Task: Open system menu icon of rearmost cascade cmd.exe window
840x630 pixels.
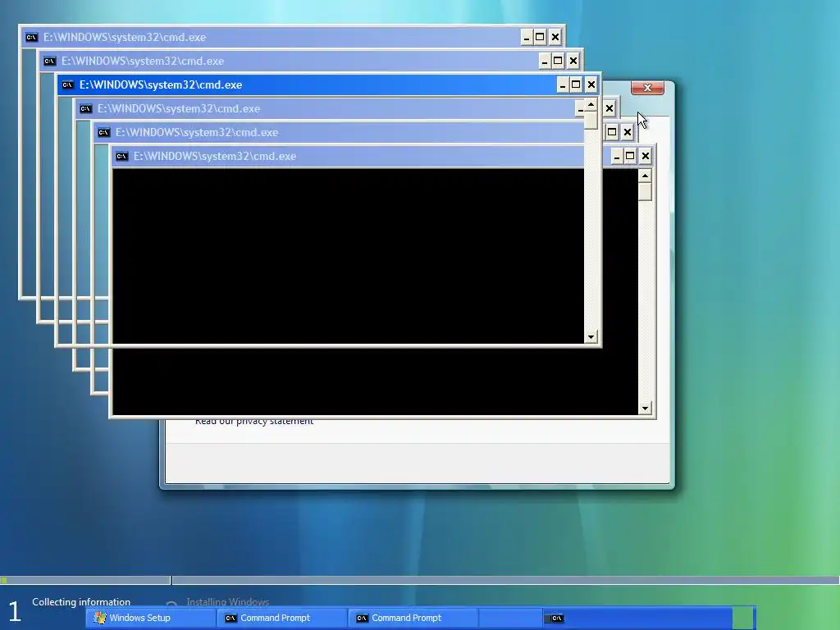Action: (32, 37)
